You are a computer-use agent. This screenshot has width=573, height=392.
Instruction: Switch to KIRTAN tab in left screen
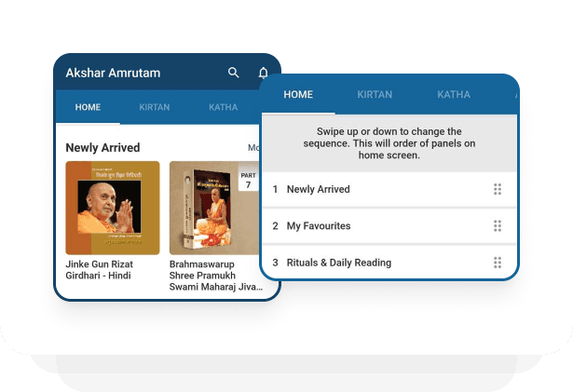click(155, 107)
